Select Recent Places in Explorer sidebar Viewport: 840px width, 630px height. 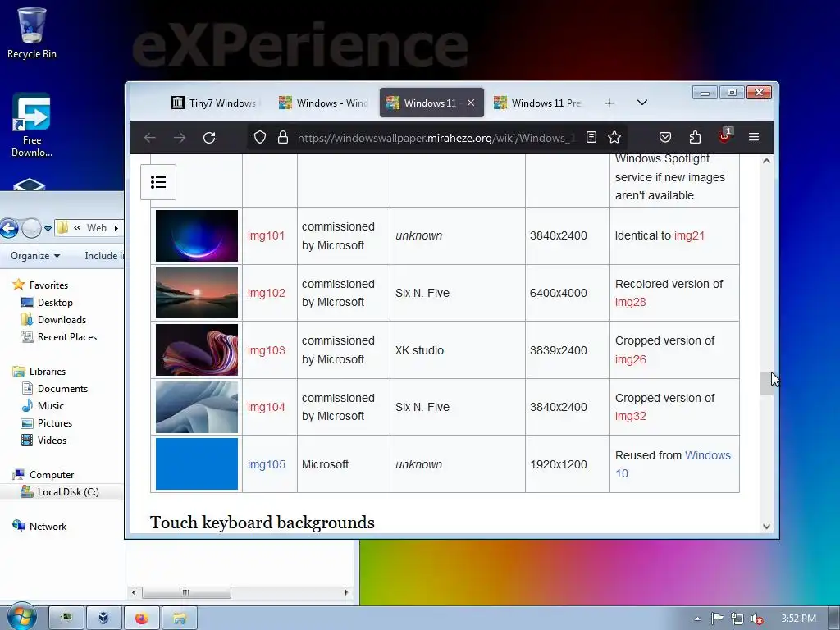point(67,337)
